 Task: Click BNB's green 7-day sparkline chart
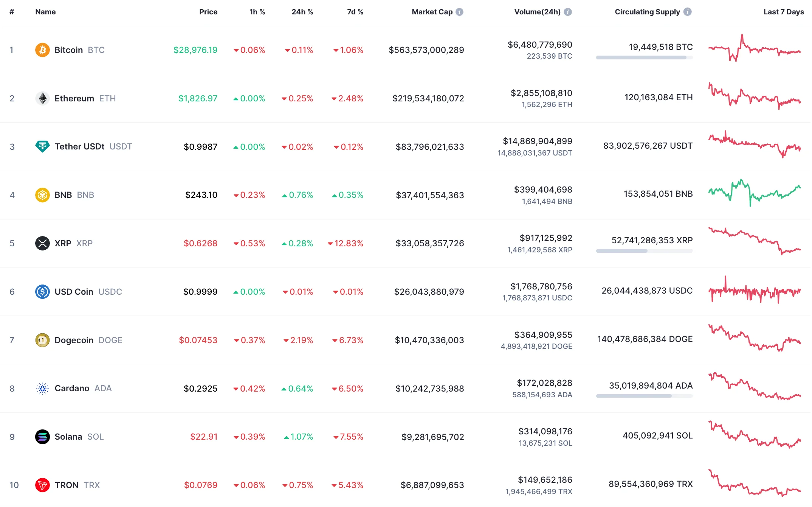click(754, 195)
